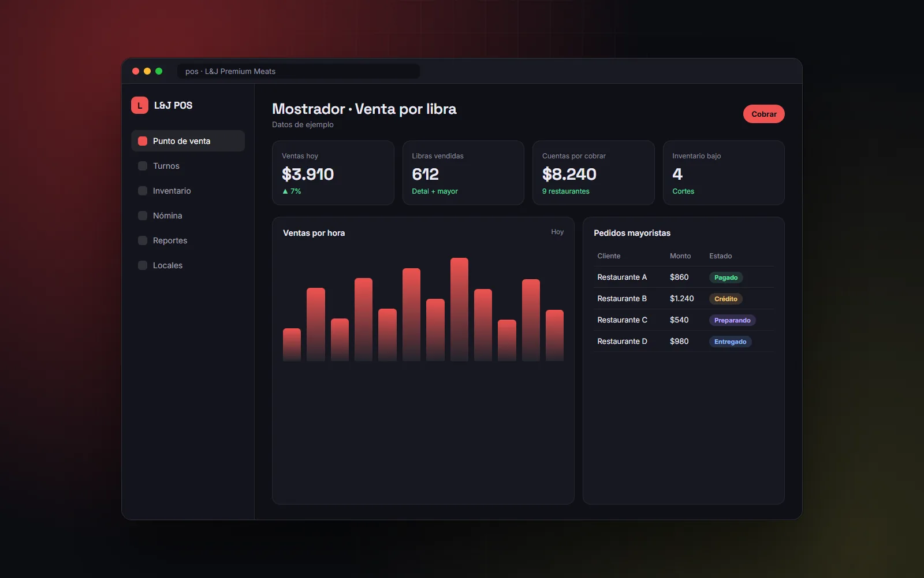Click the $1.240 amount
924x578 pixels.
tap(682, 299)
